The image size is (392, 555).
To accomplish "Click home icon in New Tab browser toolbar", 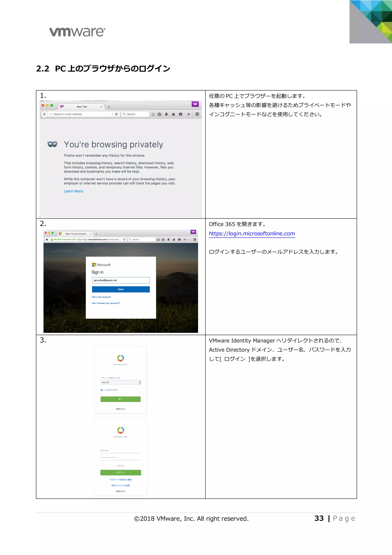I will (x=173, y=114).
